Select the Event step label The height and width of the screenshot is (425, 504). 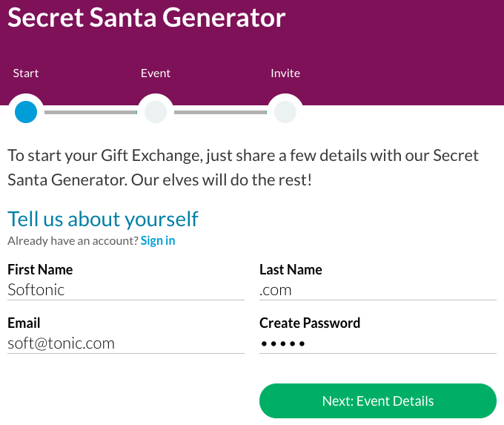(x=156, y=73)
